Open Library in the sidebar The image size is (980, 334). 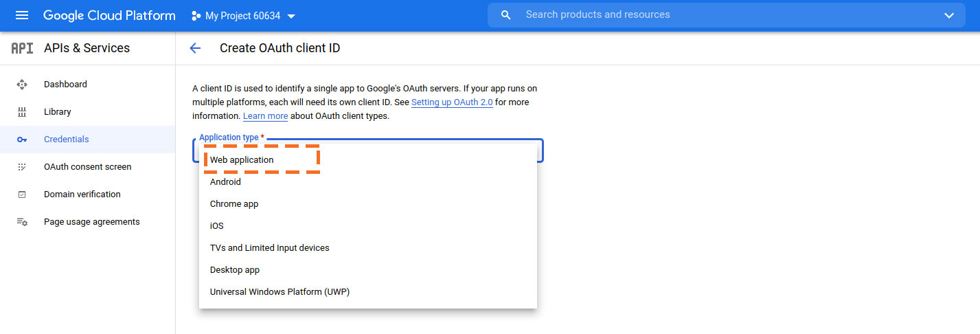coord(88,112)
